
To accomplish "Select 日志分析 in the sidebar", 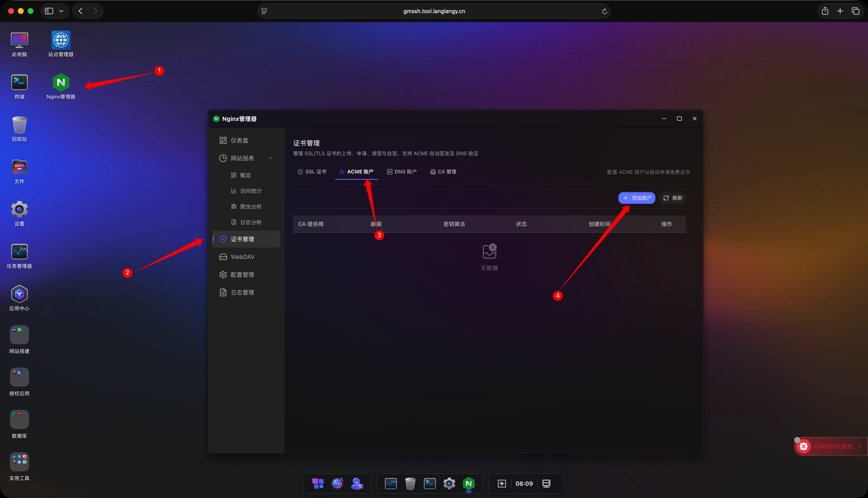I will point(246,222).
